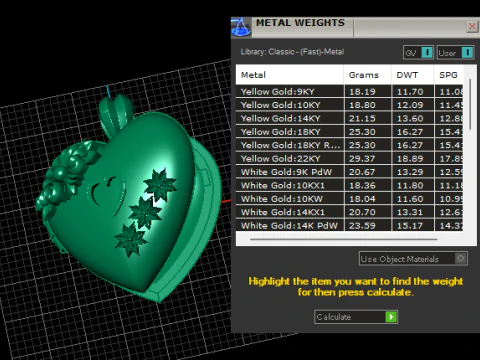Screen dimensions: 480x360
Task: Select Yellow Gold:9KY row
Action: click(349, 91)
